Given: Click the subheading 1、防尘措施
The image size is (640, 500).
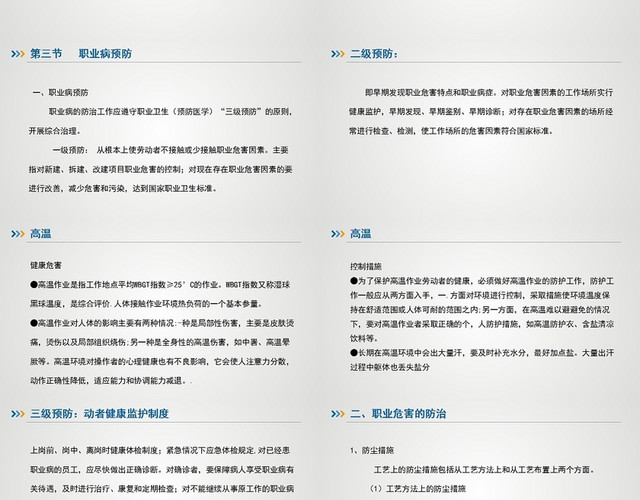Looking at the screenshot, I should [x=372, y=451].
